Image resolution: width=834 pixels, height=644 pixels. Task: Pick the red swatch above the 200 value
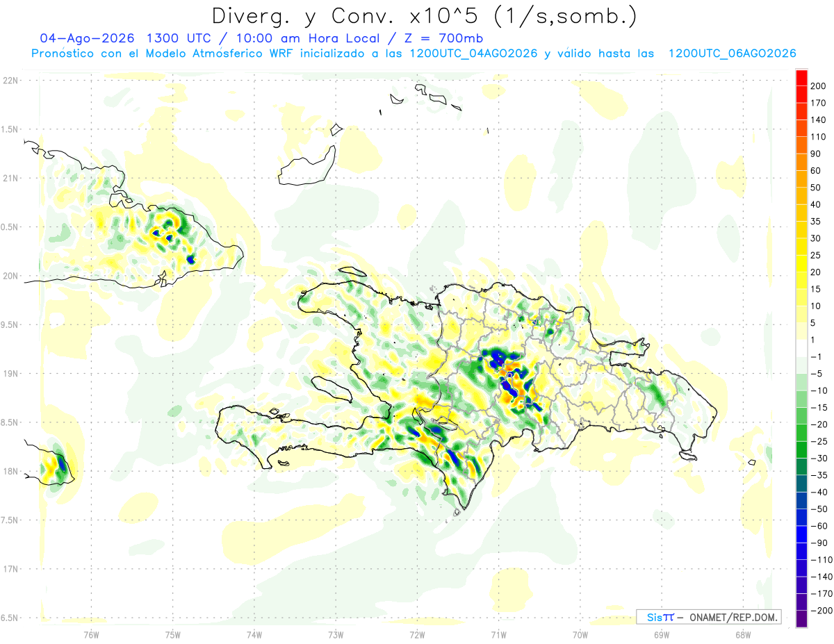click(801, 78)
